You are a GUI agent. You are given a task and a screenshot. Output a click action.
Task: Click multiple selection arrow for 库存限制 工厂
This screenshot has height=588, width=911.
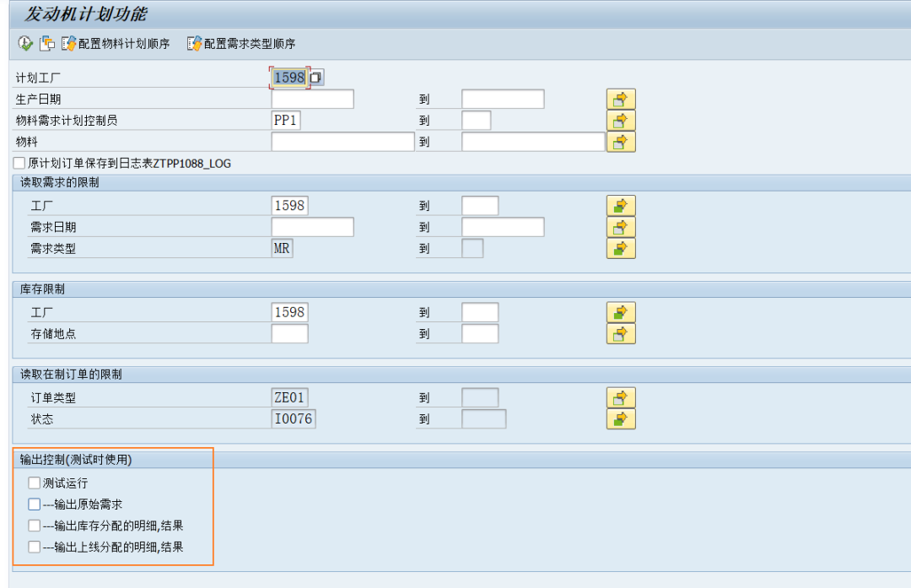621,313
